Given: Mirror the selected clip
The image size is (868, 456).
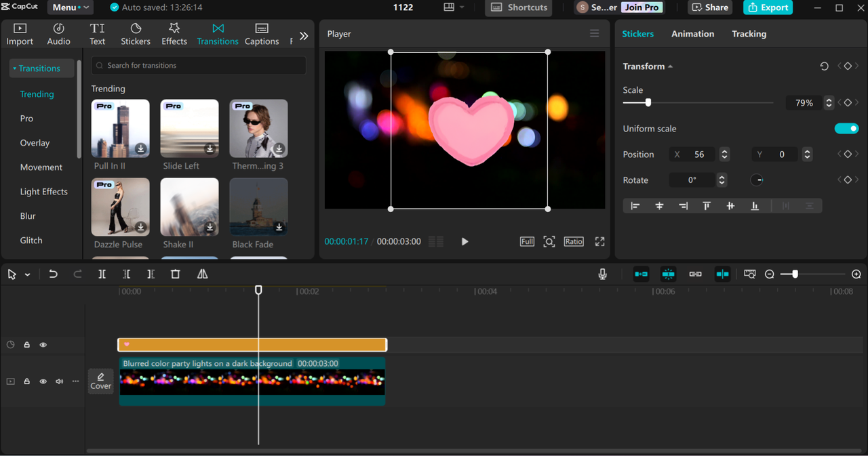Looking at the screenshot, I should 202,274.
